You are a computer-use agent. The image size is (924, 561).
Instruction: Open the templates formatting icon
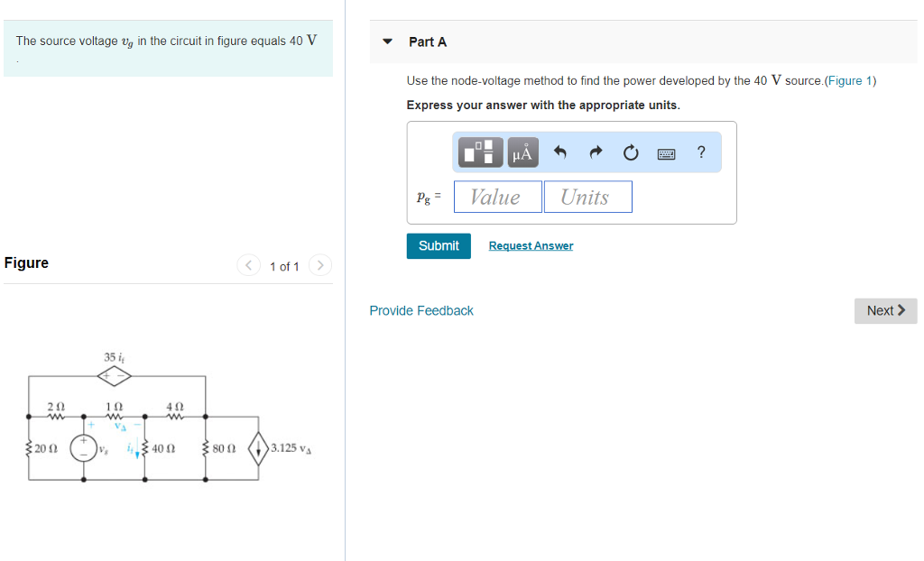[x=479, y=152]
